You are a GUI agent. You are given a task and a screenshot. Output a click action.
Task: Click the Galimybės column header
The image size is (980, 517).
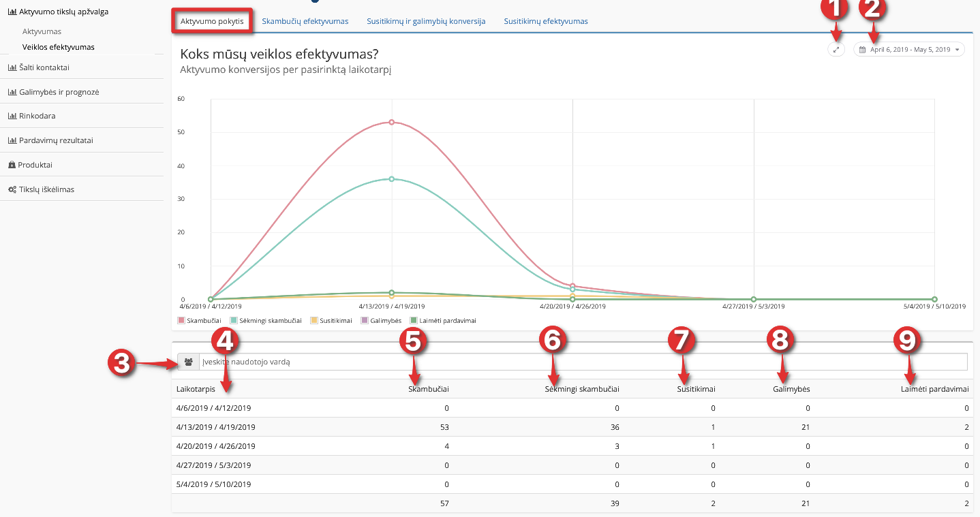click(x=791, y=389)
